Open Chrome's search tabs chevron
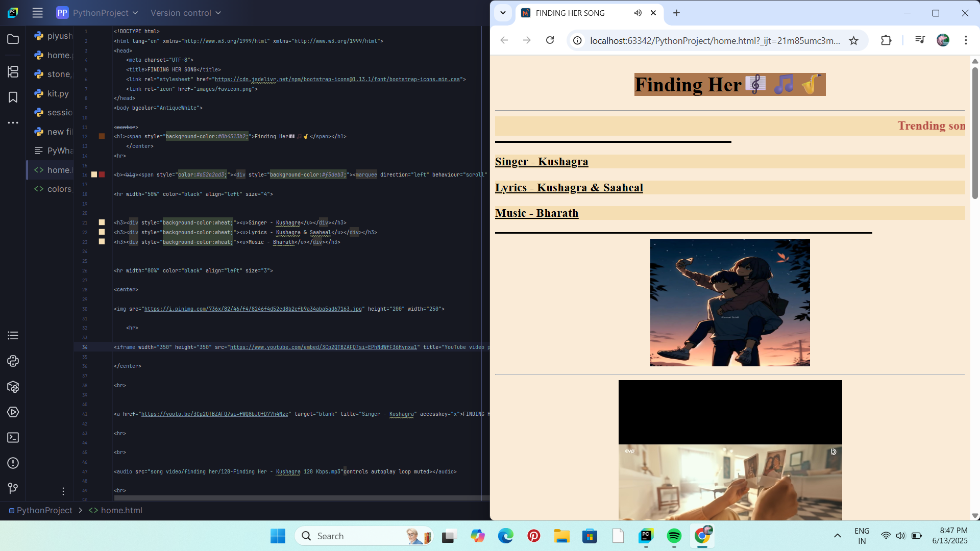This screenshot has height=551, width=980. pyautogui.click(x=503, y=13)
